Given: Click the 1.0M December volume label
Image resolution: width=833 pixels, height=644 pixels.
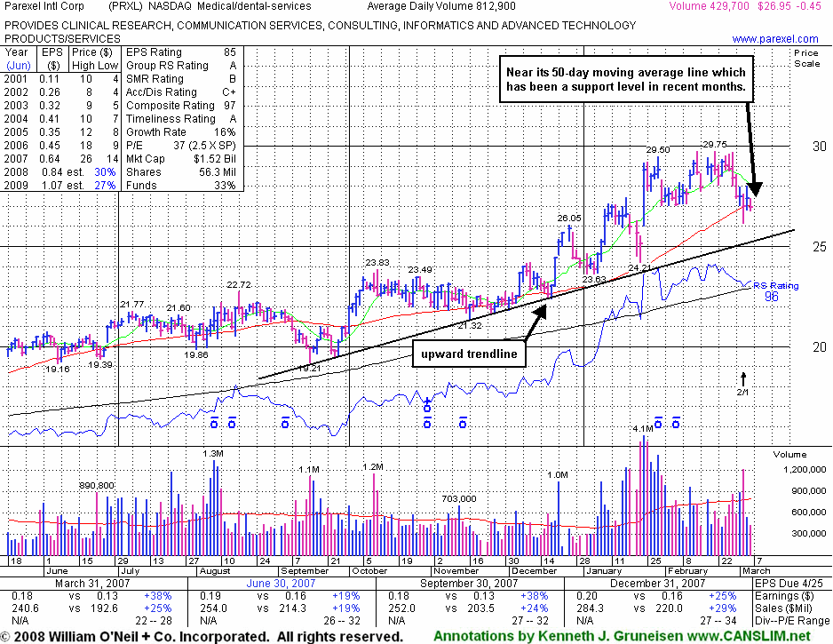Looking at the screenshot, I should (558, 474).
